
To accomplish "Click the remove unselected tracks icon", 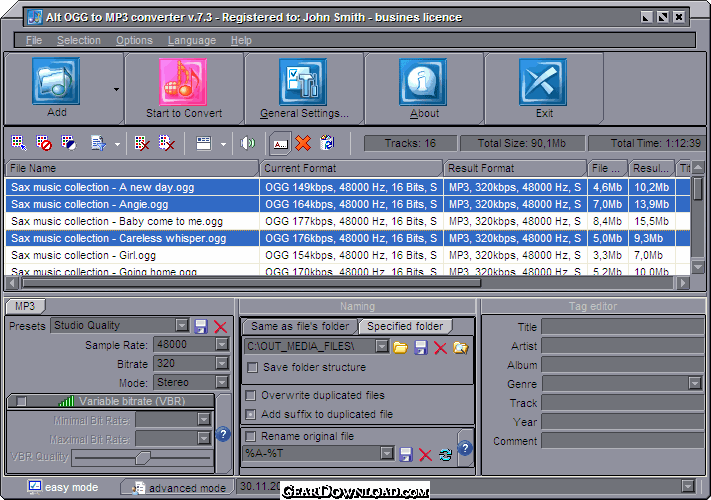I will pos(167,143).
